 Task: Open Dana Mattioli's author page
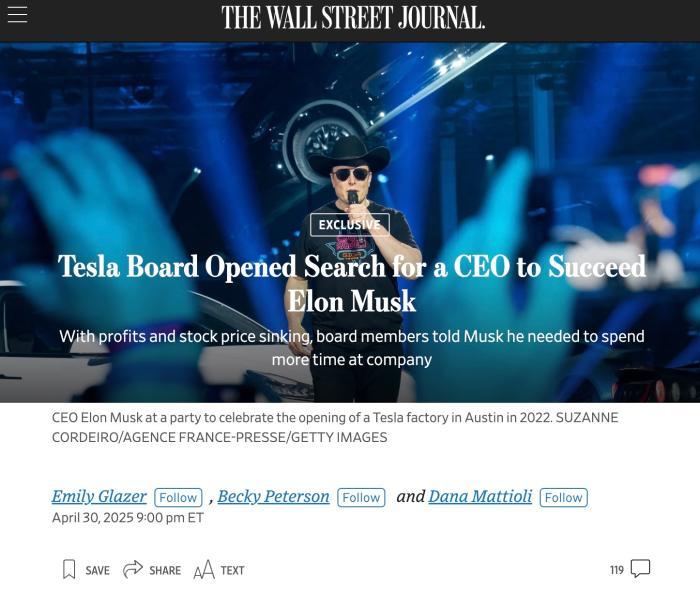(x=480, y=496)
